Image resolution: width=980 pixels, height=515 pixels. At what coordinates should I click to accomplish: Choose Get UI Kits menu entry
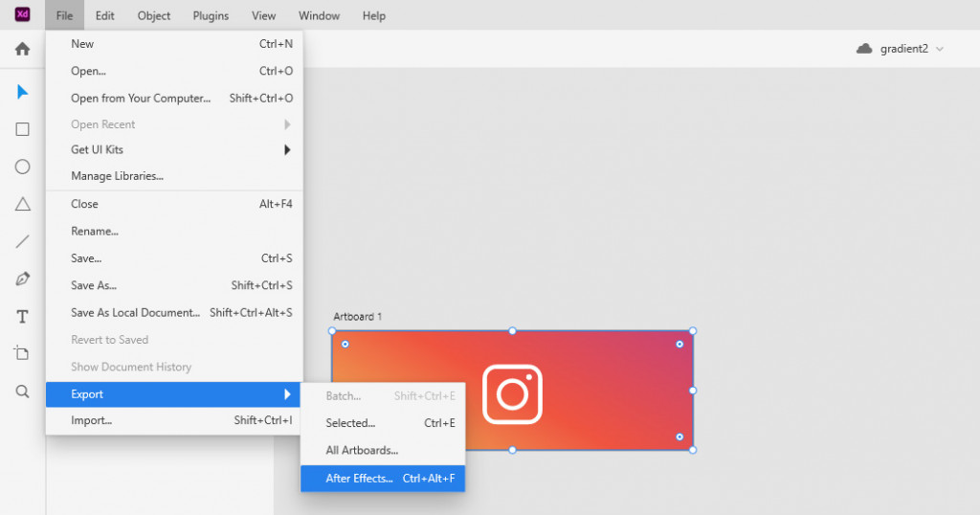coord(174,149)
